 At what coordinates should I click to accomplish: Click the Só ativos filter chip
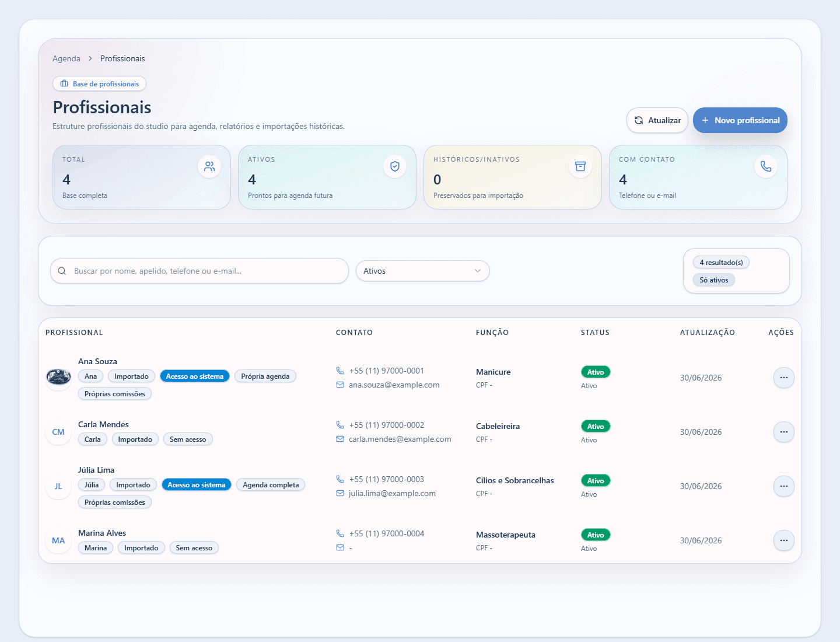coord(714,280)
